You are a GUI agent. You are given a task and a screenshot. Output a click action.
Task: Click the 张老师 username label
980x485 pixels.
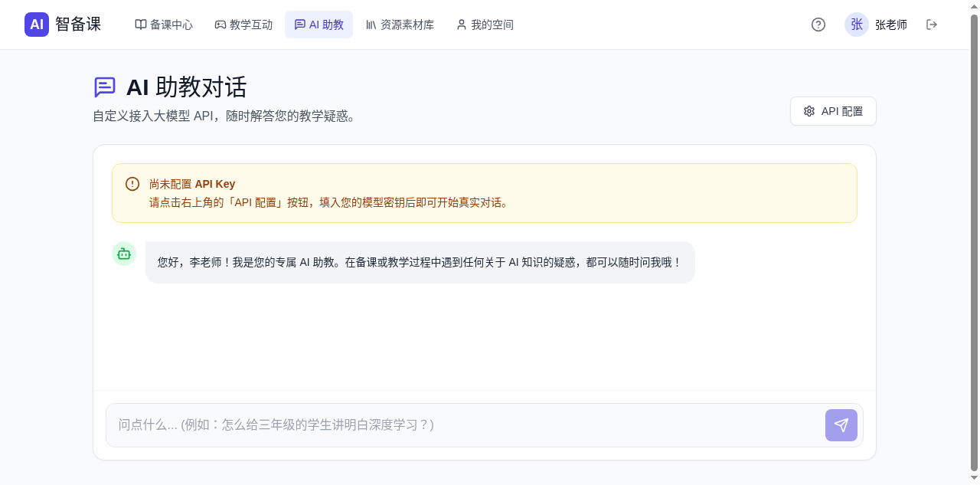[890, 25]
